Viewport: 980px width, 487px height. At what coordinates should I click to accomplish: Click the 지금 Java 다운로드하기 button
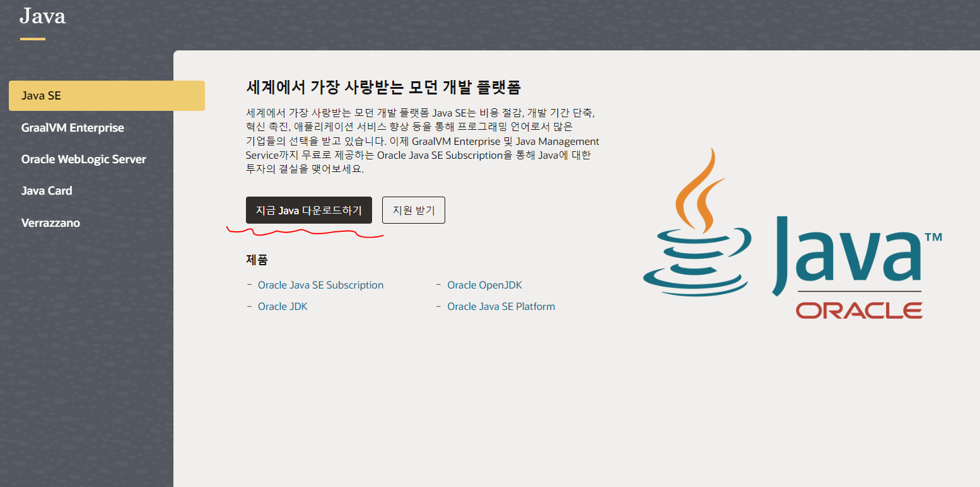pyautogui.click(x=309, y=210)
